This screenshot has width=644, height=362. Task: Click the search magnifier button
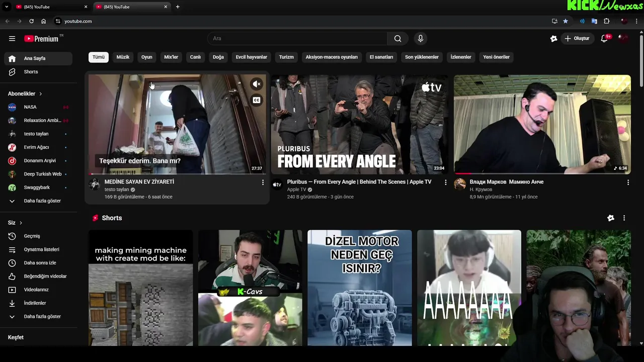[x=398, y=39]
